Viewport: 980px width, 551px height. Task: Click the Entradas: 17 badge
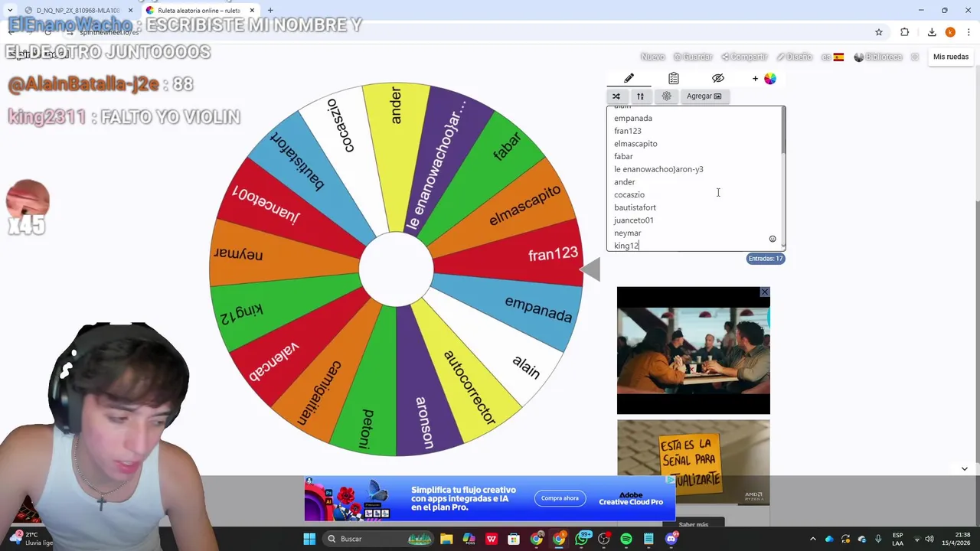766,259
